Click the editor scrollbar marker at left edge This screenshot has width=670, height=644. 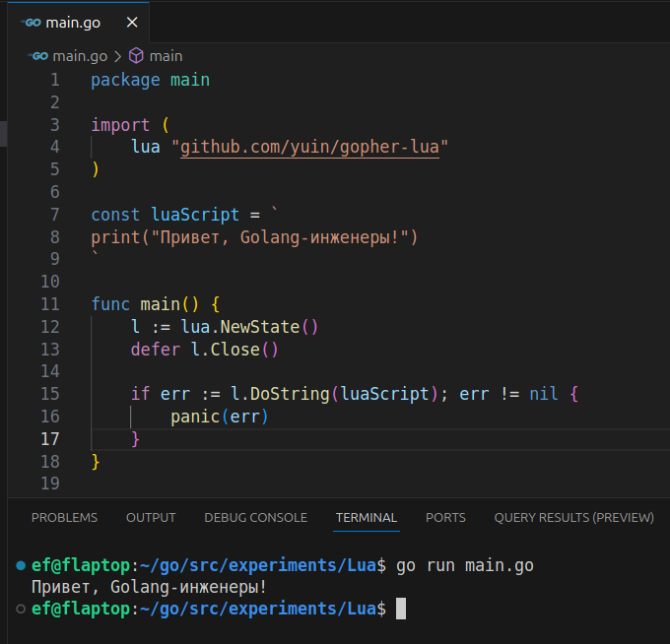3,134
